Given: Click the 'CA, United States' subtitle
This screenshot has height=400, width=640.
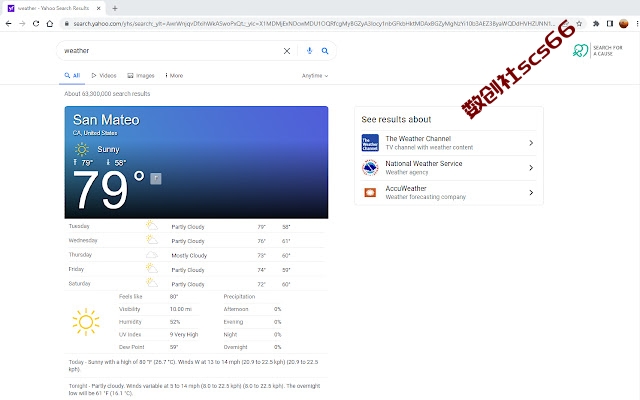Looking at the screenshot, I should click(95, 133).
